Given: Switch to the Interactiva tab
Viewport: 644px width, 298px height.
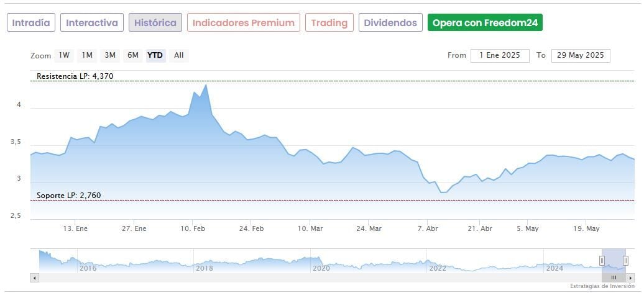Looking at the screenshot, I should [92, 23].
